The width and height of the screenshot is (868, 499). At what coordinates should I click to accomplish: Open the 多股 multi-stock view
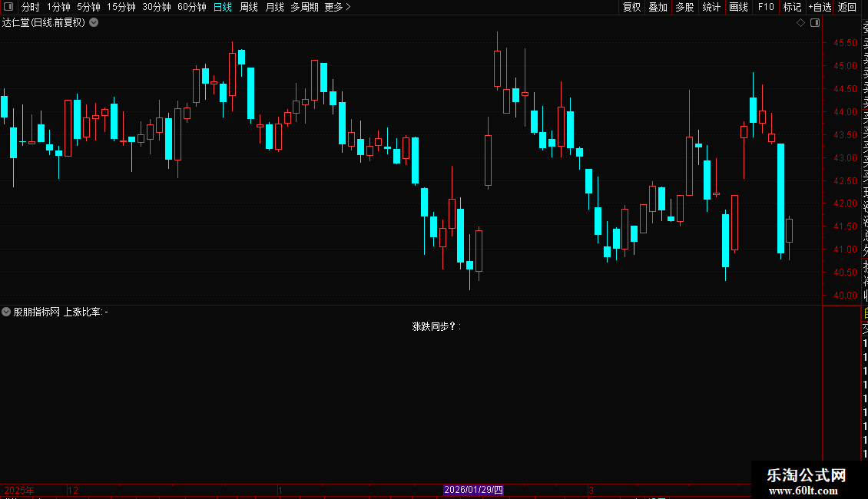[x=684, y=7]
